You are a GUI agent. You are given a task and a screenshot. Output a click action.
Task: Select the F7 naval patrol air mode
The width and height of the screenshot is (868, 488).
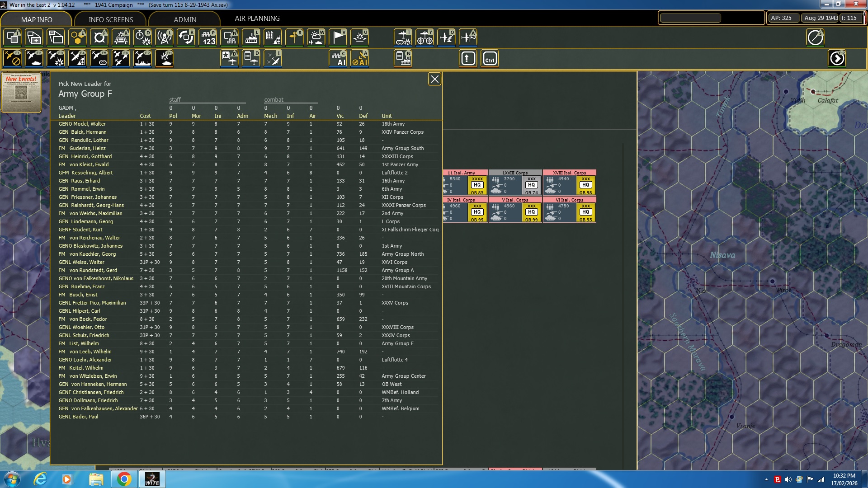click(143, 59)
